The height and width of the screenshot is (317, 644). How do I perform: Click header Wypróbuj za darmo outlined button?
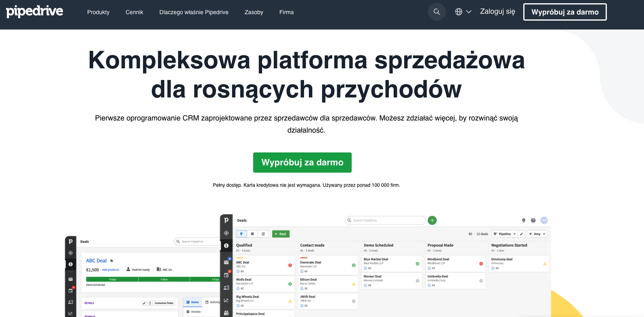pyautogui.click(x=565, y=12)
